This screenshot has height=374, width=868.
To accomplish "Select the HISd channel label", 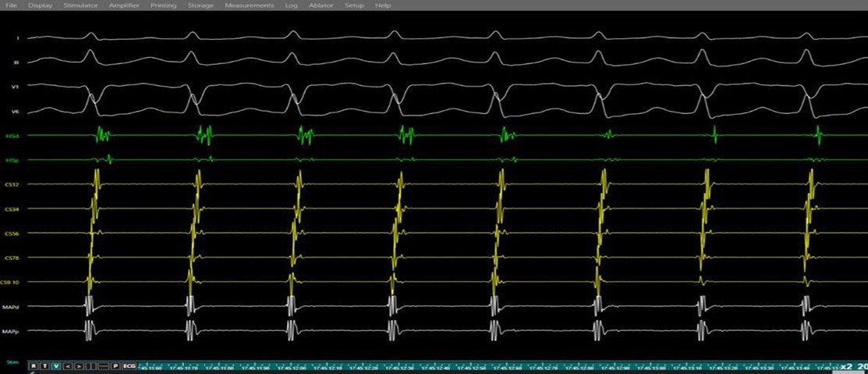I will pos(12,136).
